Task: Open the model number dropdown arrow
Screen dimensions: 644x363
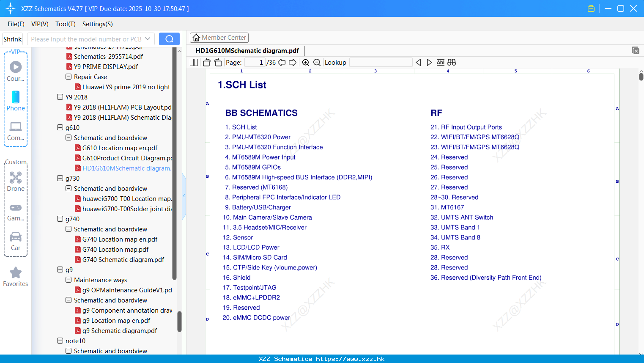Action: point(148,39)
